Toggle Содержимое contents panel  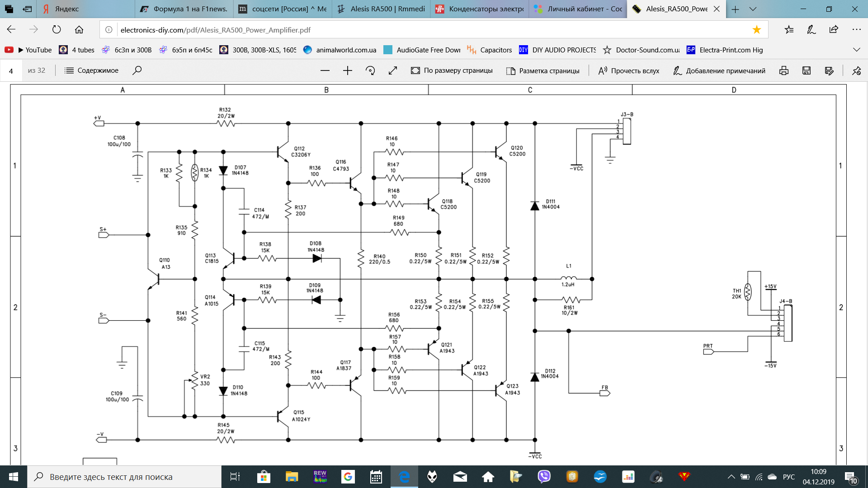pos(91,70)
